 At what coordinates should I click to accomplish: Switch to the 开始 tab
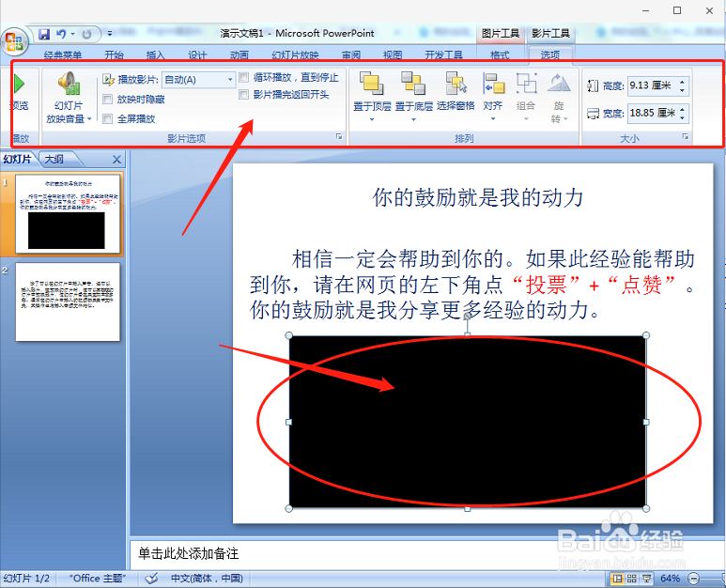tap(114, 55)
